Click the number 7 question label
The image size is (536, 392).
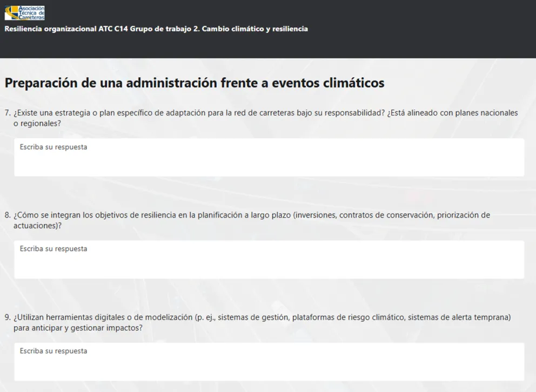point(8,113)
